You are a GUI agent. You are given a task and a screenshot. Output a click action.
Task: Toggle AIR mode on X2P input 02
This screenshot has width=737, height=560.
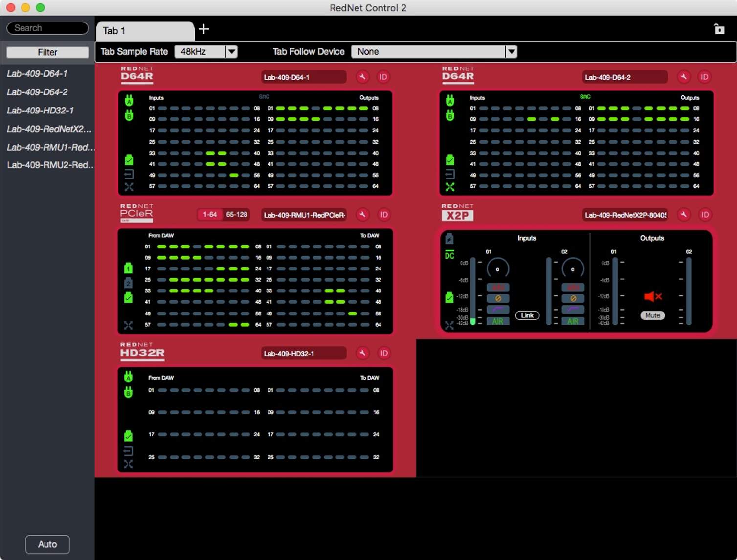point(572,321)
